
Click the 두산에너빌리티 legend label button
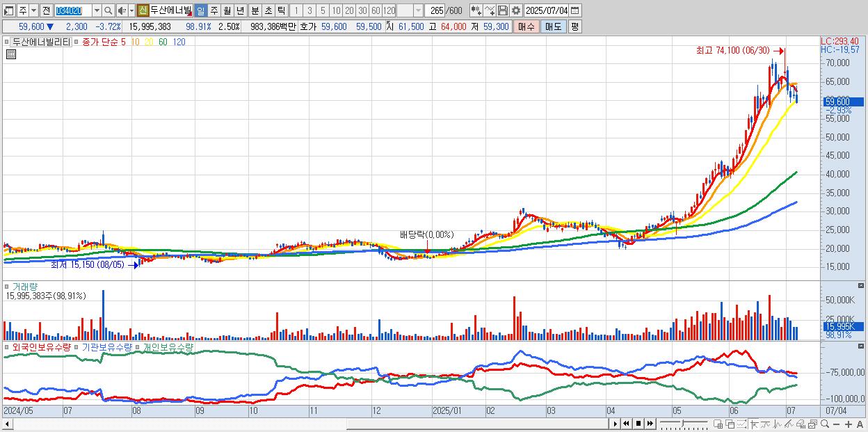point(41,42)
